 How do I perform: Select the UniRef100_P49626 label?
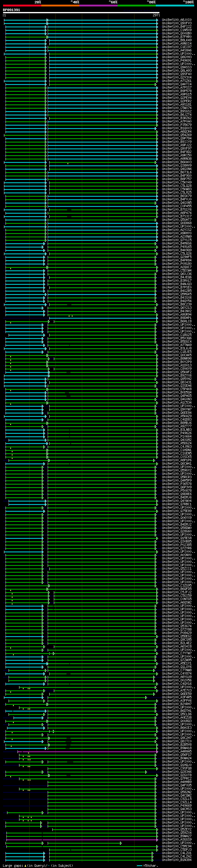click(176, 433)
